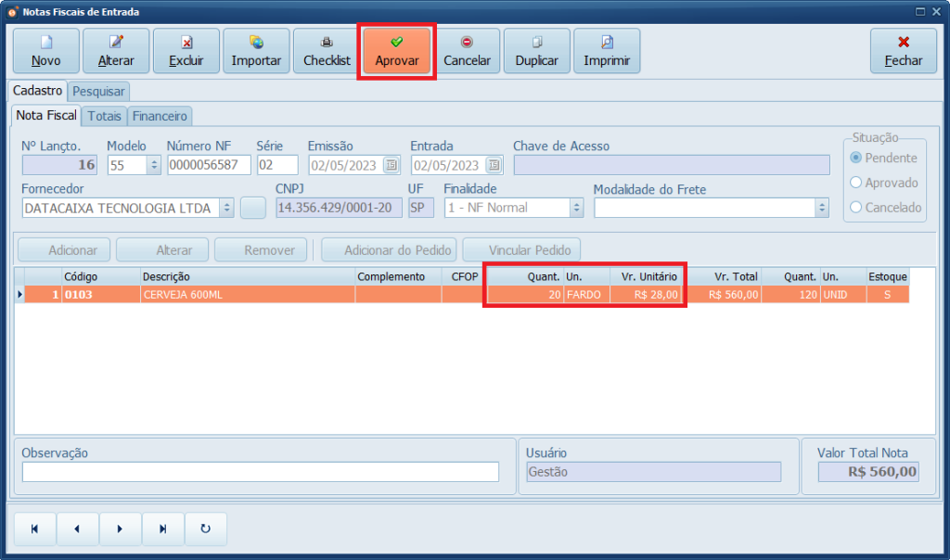The width and height of the screenshot is (950, 560).
Task: Select the Aprovado radio option
Action: (856, 183)
